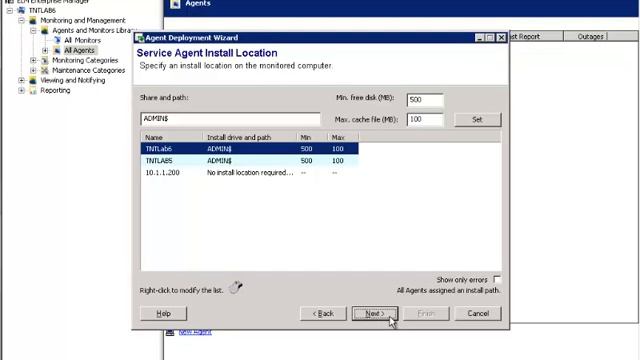This screenshot has height=360, width=640.
Task: Click the Next button in the wizard
Action: coord(375,313)
